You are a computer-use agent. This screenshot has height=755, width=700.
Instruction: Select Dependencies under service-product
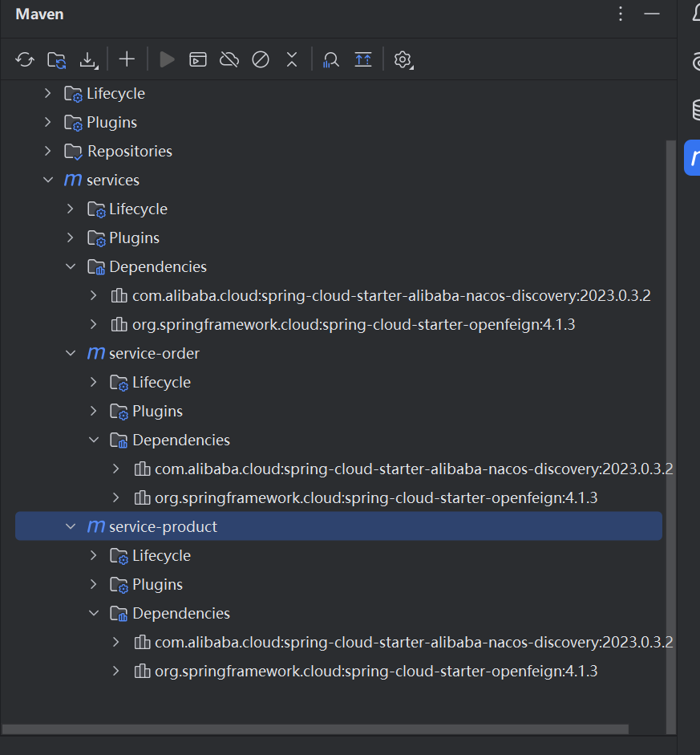181,614
